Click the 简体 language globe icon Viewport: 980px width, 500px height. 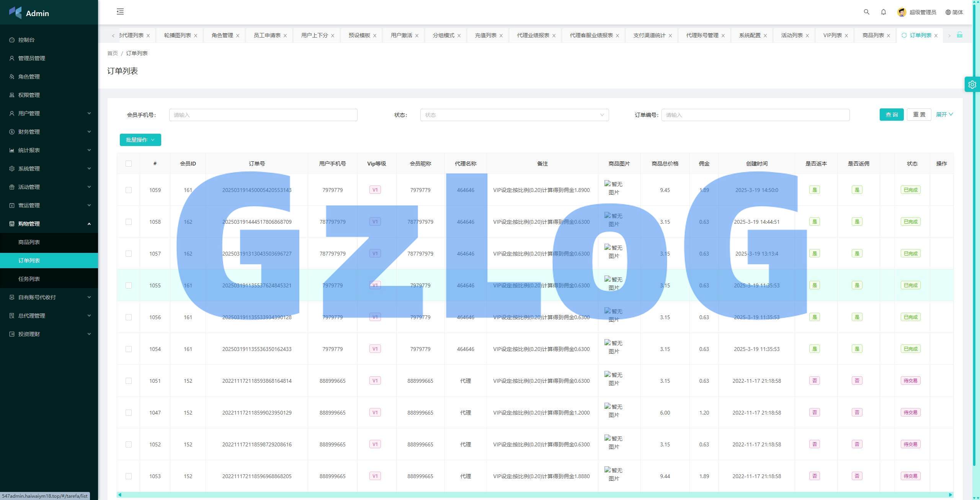point(948,12)
